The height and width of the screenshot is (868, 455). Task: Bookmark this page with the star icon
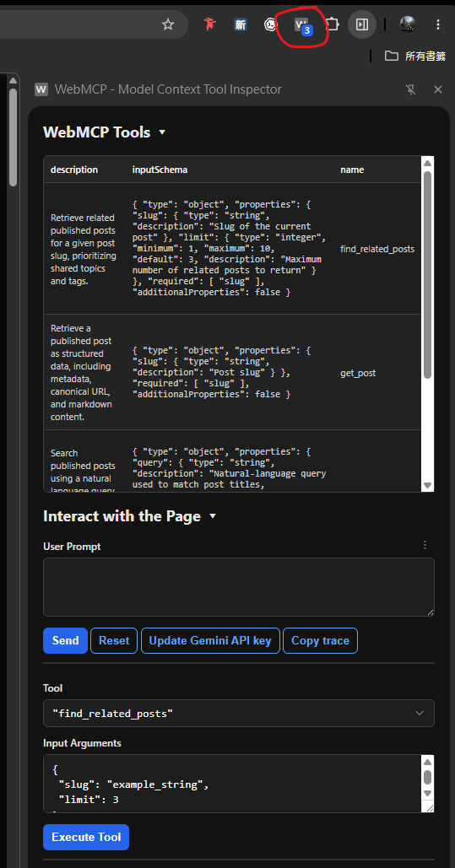pos(168,24)
